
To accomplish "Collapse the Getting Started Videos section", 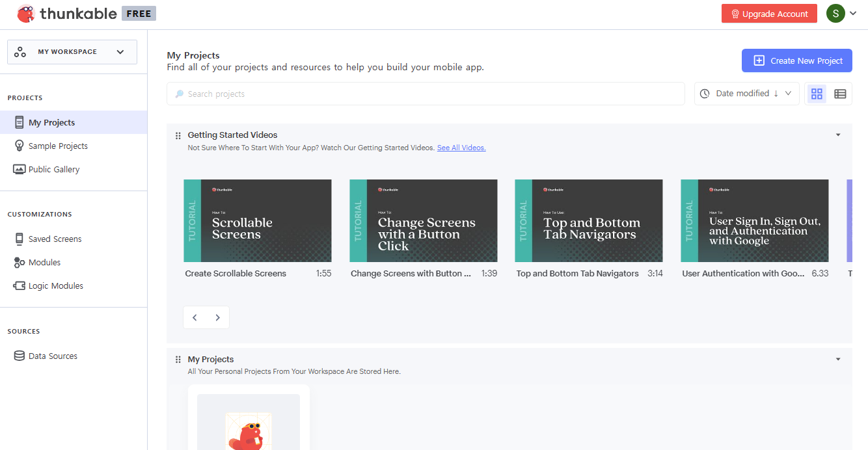I will pyautogui.click(x=838, y=135).
